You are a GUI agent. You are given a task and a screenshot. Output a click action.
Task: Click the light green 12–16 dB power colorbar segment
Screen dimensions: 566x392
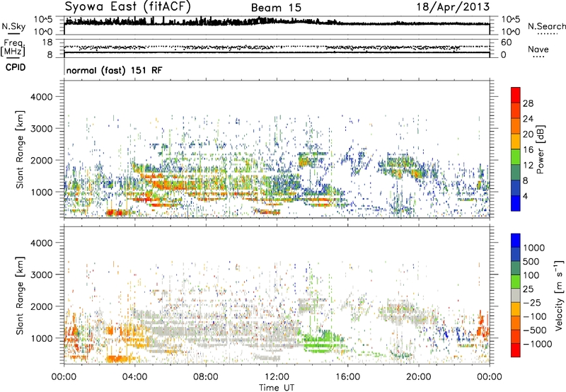pos(516,157)
